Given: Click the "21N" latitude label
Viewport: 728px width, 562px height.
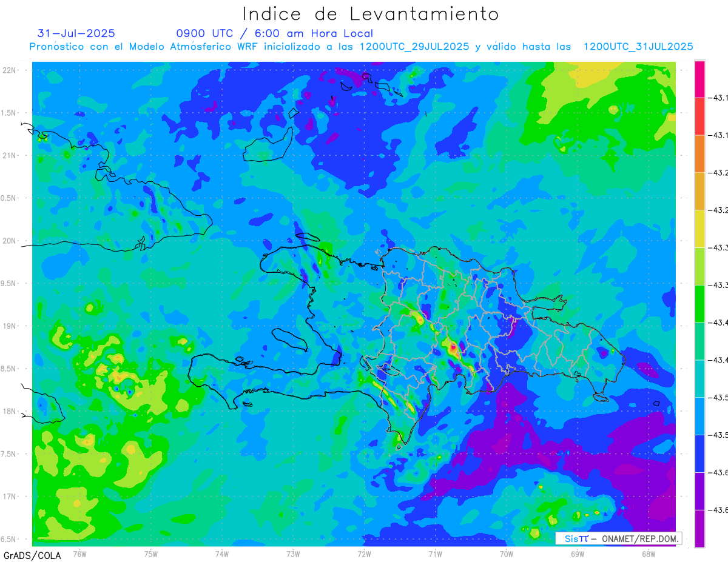Looking at the screenshot, I should 8,155.
